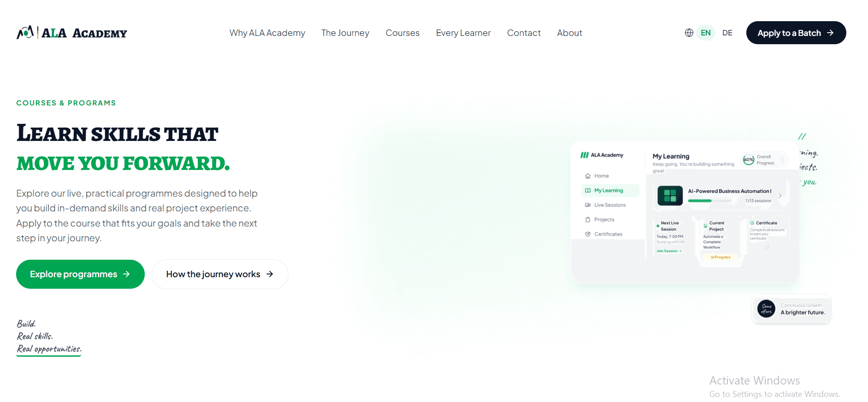Click the globe language icon
The image size is (868, 402).
pyautogui.click(x=689, y=33)
